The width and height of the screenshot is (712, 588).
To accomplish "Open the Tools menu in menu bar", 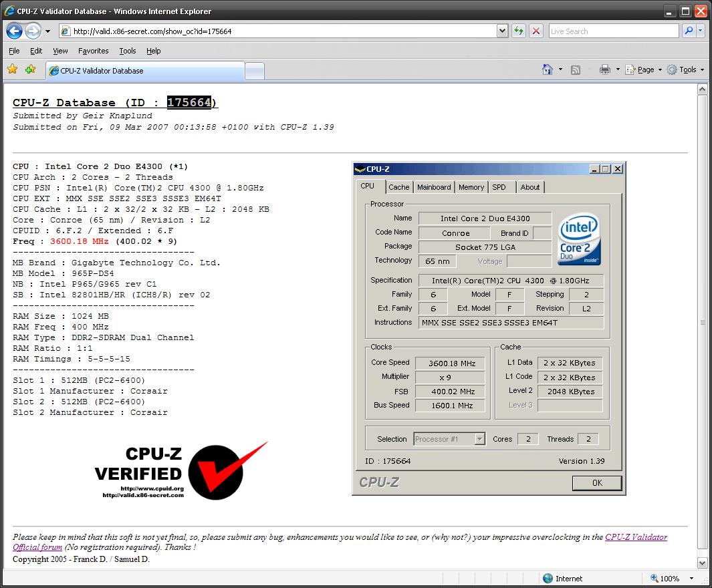I will coord(128,51).
